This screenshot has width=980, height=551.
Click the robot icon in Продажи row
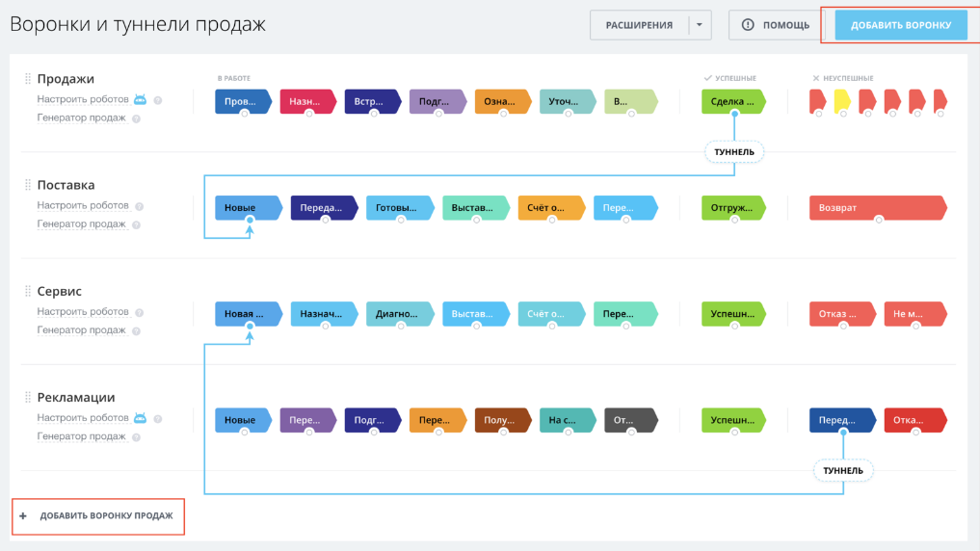(140, 99)
